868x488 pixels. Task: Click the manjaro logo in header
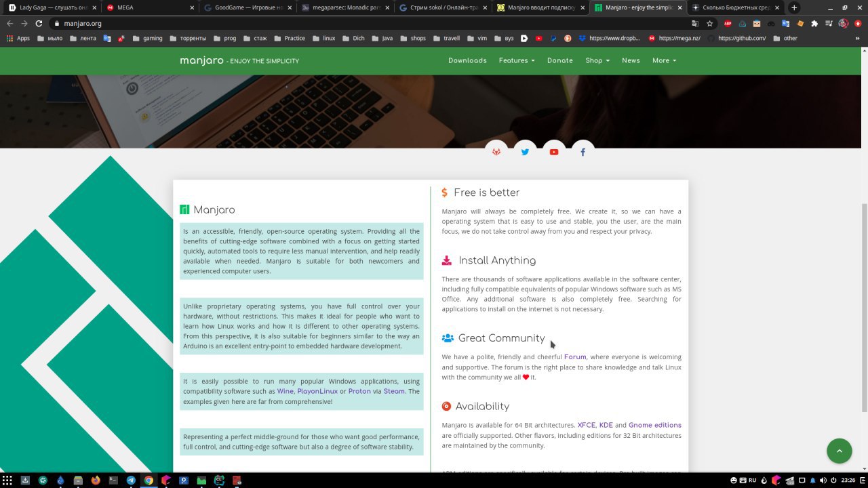[201, 60]
